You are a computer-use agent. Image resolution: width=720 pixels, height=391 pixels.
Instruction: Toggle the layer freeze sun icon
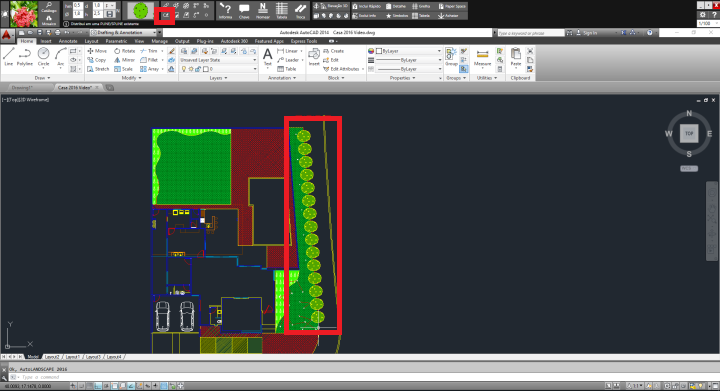tap(191, 69)
